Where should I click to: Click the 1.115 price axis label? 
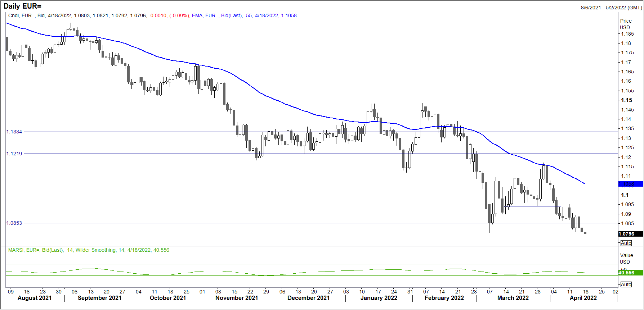coord(627,167)
